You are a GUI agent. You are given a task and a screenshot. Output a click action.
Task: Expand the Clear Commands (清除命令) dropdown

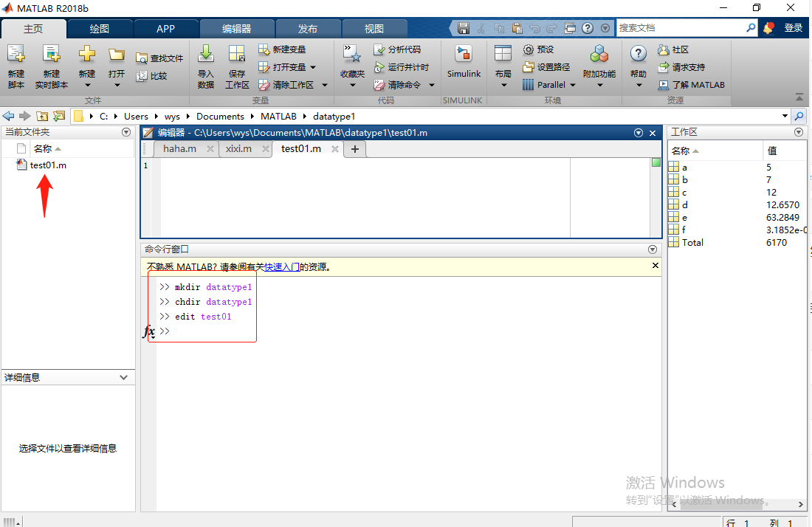[431, 85]
